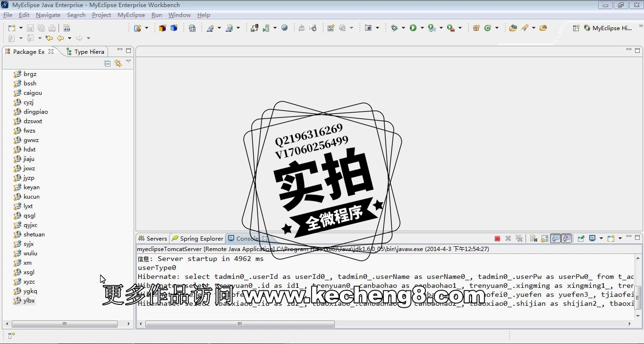Select the shetuan project

click(29, 235)
